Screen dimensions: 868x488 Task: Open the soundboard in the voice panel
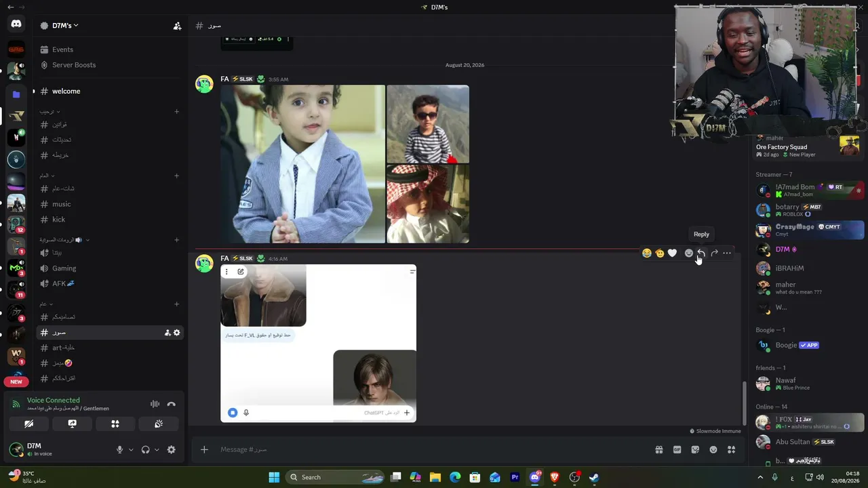(x=159, y=424)
